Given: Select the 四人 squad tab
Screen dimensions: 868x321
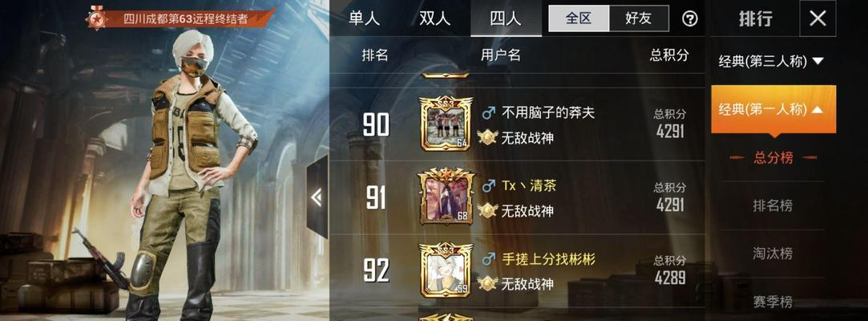Looking at the screenshot, I should pos(506,18).
